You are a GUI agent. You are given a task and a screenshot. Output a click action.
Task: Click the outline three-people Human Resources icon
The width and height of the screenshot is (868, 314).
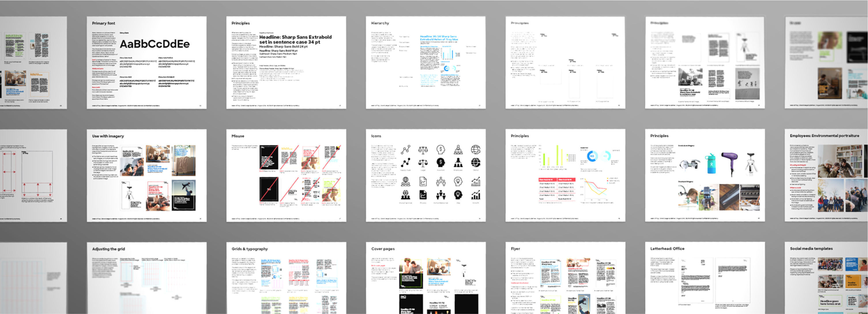coord(440,182)
